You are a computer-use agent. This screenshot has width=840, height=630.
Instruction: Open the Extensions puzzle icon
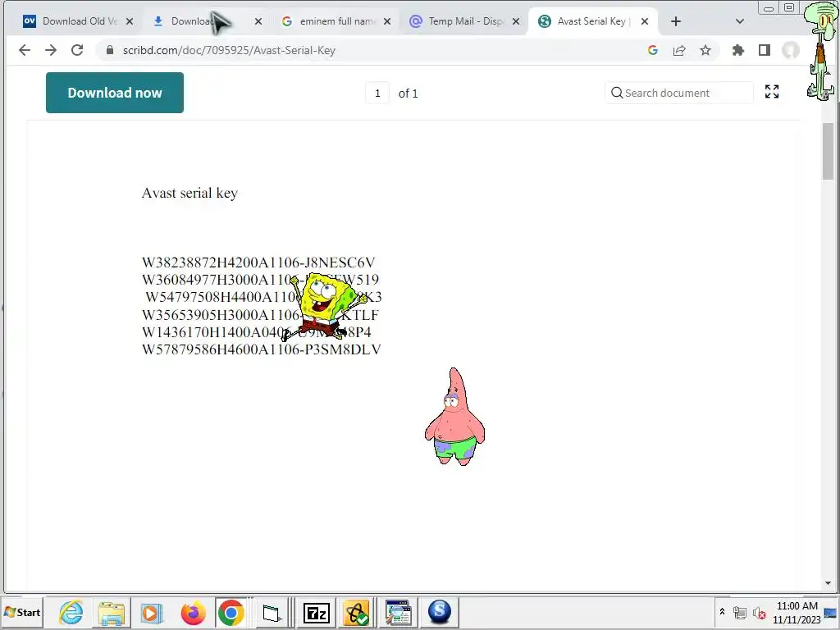[x=738, y=50]
